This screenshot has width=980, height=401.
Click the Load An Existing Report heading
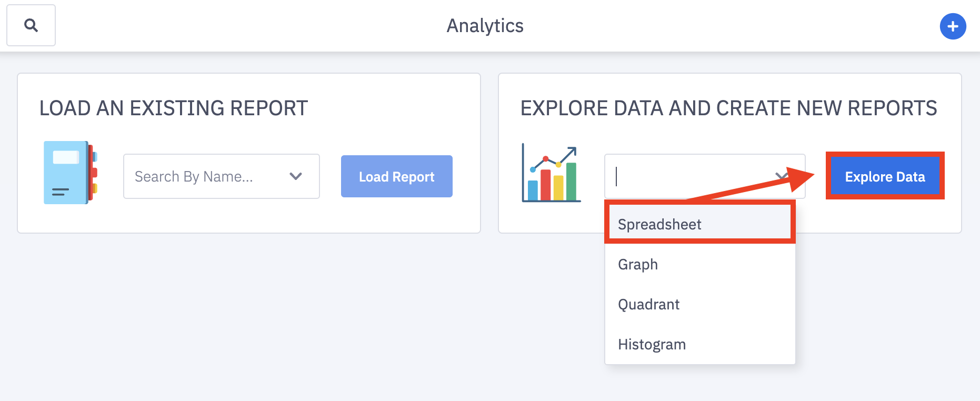pos(174,108)
